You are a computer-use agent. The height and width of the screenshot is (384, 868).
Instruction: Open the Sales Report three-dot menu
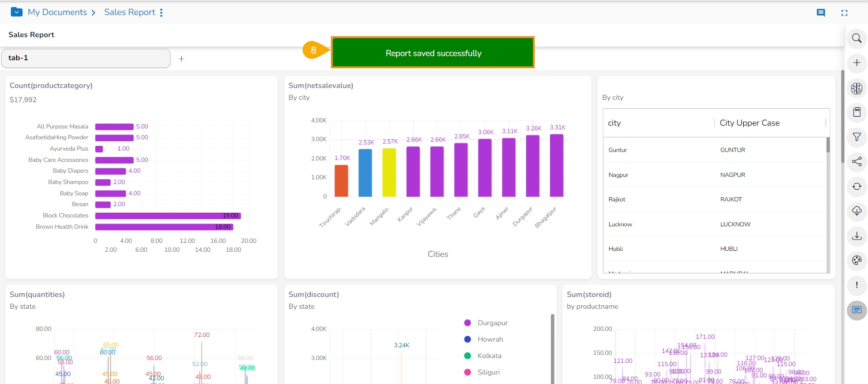click(x=161, y=12)
